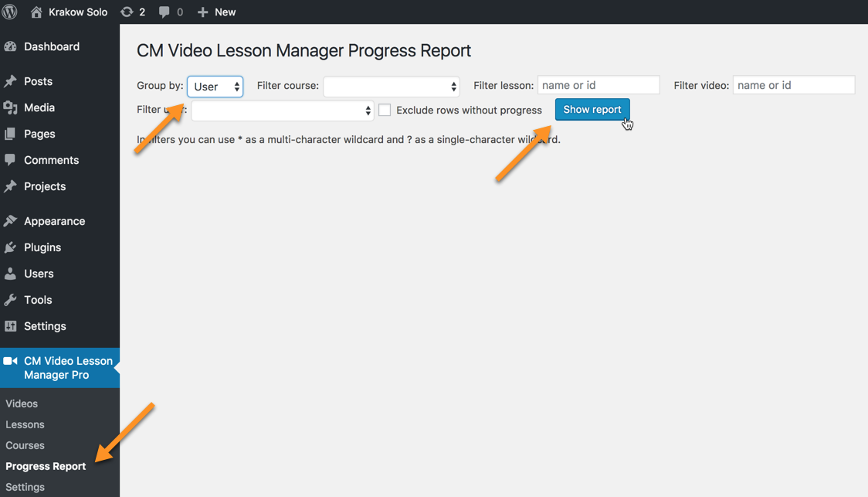
Task: Click the Progress Report page heading
Action: coord(304,50)
